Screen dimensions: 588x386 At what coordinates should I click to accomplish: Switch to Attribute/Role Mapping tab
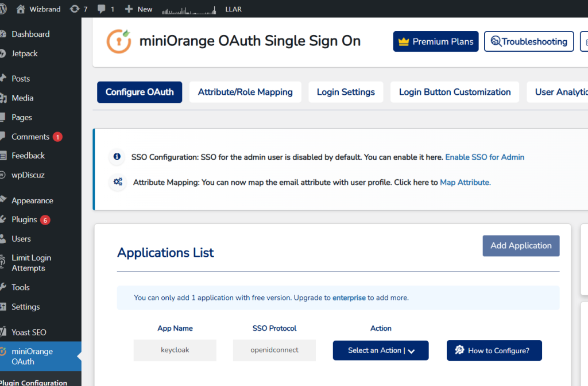(x=245, y=92)
